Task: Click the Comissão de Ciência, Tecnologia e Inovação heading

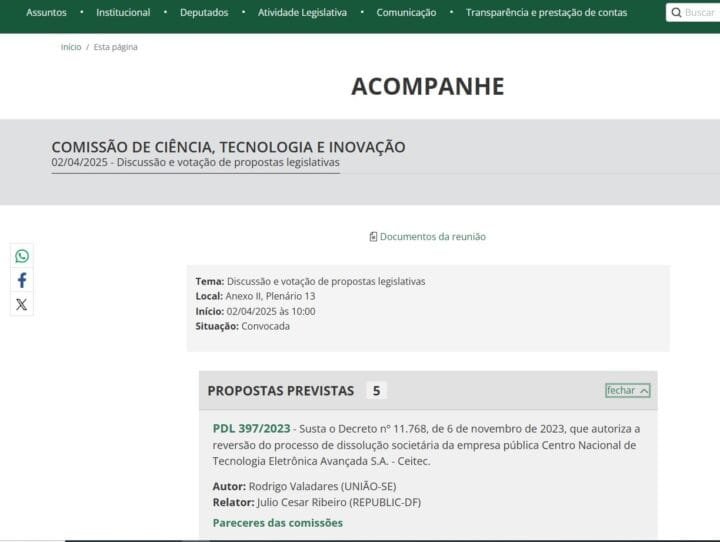Action: 228,147
